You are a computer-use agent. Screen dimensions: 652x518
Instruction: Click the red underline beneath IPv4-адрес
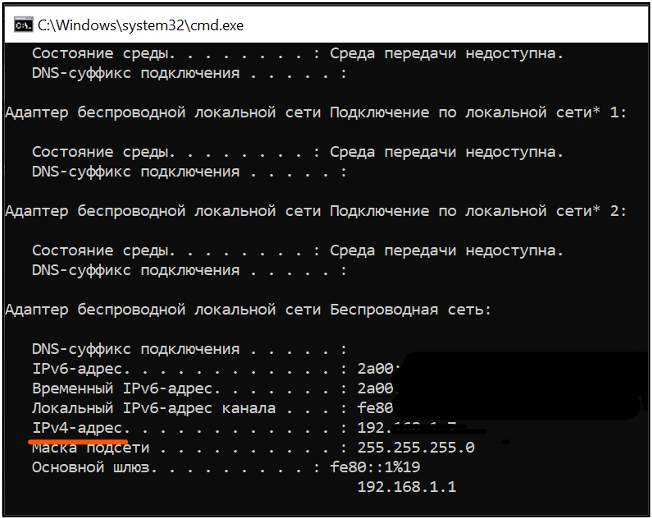(78, 439)
